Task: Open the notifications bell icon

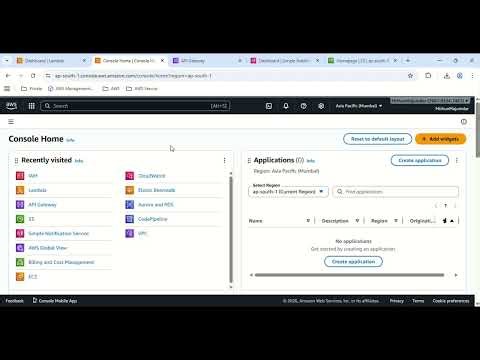Action: (286, 106)
